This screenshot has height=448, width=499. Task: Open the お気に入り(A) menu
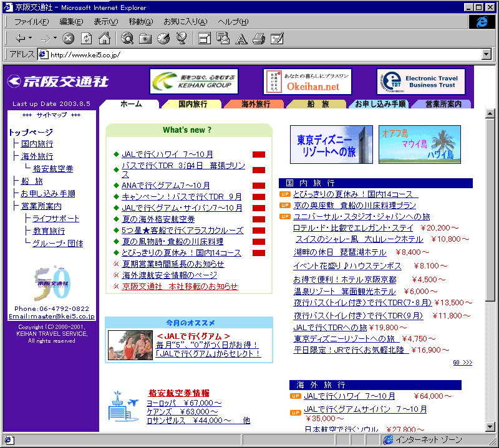tap(185, 22)
